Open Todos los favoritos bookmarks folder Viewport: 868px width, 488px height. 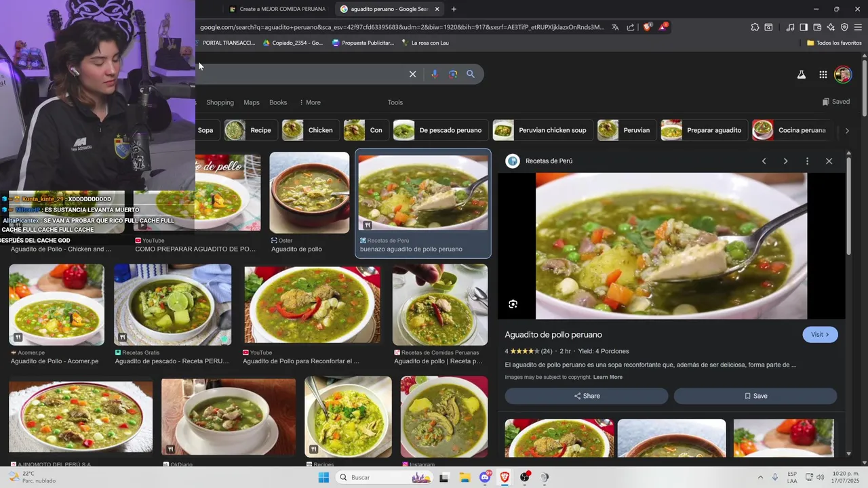(834, 43)
